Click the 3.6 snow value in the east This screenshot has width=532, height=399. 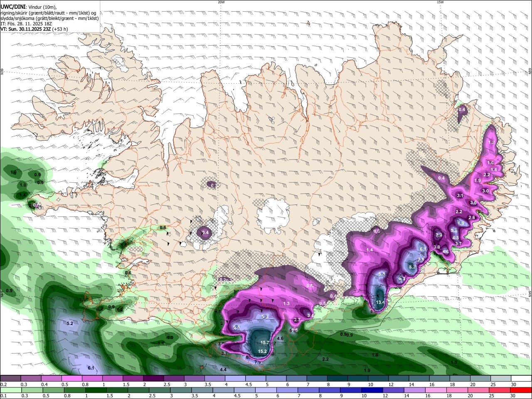pyautogui.click(x=473, y=202)
